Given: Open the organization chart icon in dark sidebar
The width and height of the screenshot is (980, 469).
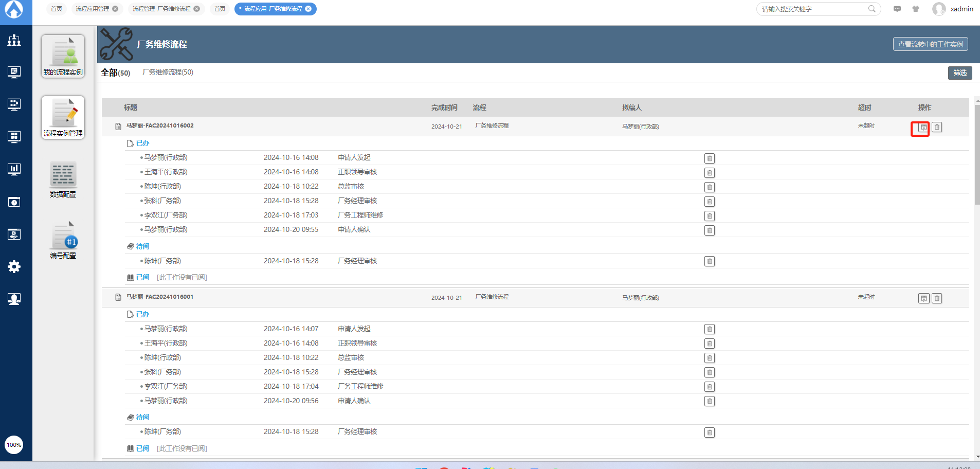Looking at the screenshot, I should (x=14, y=40).
